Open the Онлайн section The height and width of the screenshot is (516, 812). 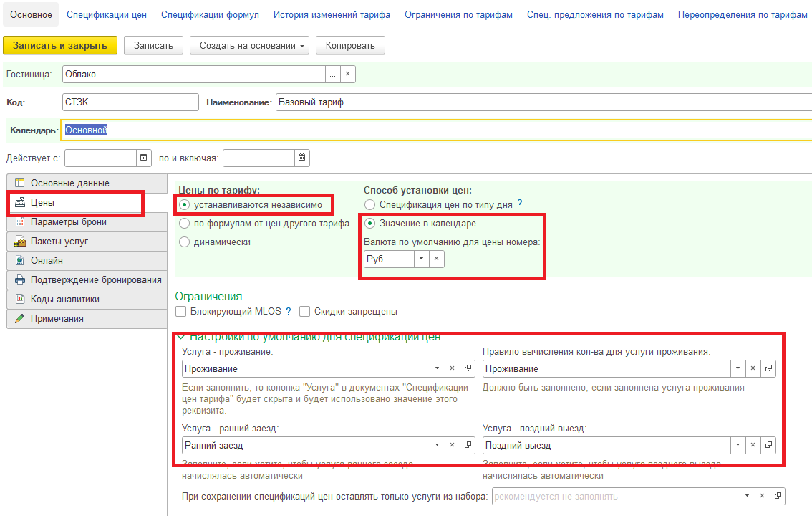click(x=87, y=261)
